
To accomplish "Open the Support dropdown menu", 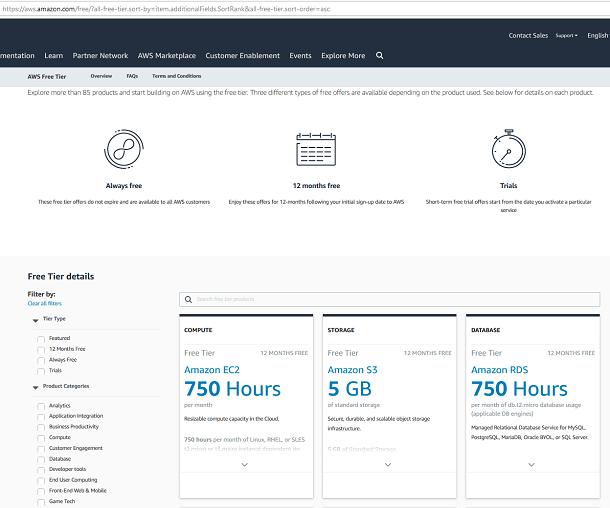I will pyautogui.click(x=566, y=35).
